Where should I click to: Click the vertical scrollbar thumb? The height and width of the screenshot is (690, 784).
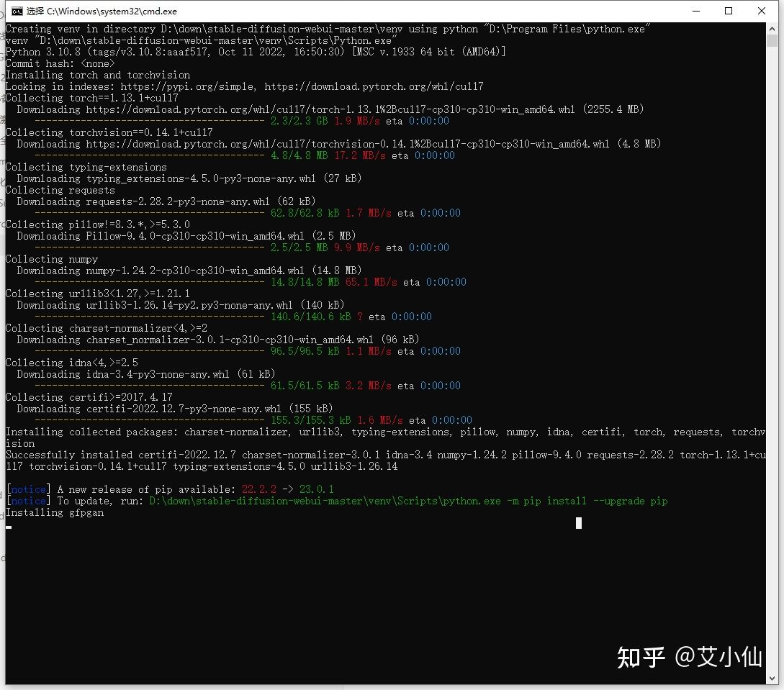click(x=772, y=40)
